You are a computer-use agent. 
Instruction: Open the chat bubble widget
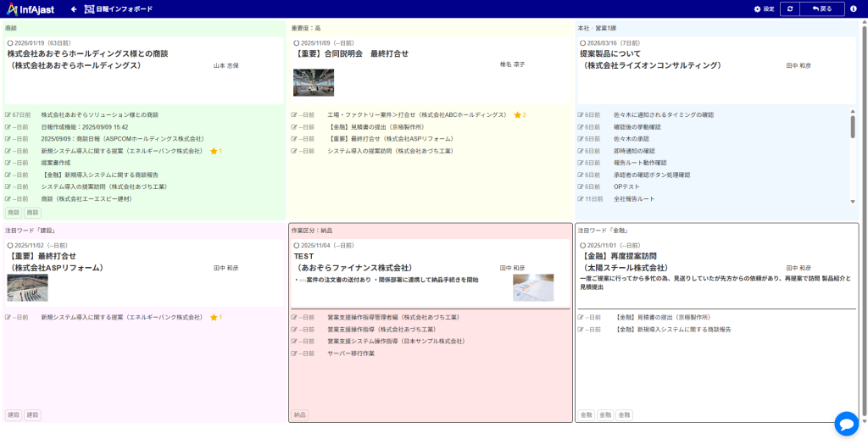point(846,424)
